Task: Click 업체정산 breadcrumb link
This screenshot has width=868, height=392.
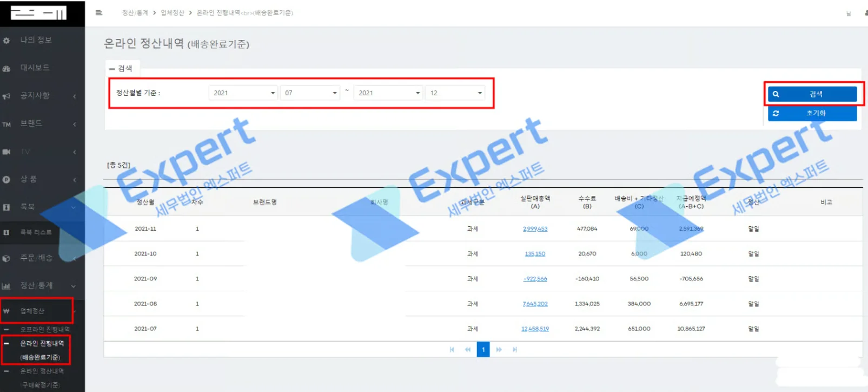Action: click(173, 13)
